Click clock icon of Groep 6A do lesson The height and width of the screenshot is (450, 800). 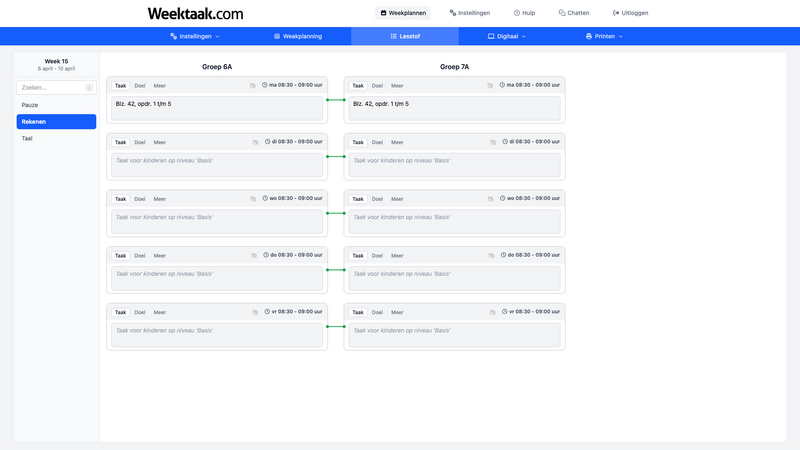[266, 255]
